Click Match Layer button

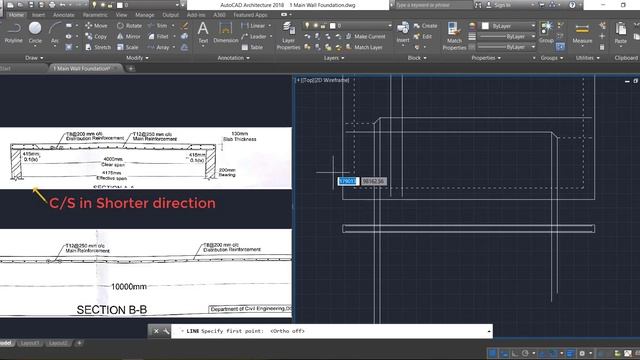[364, 47]
